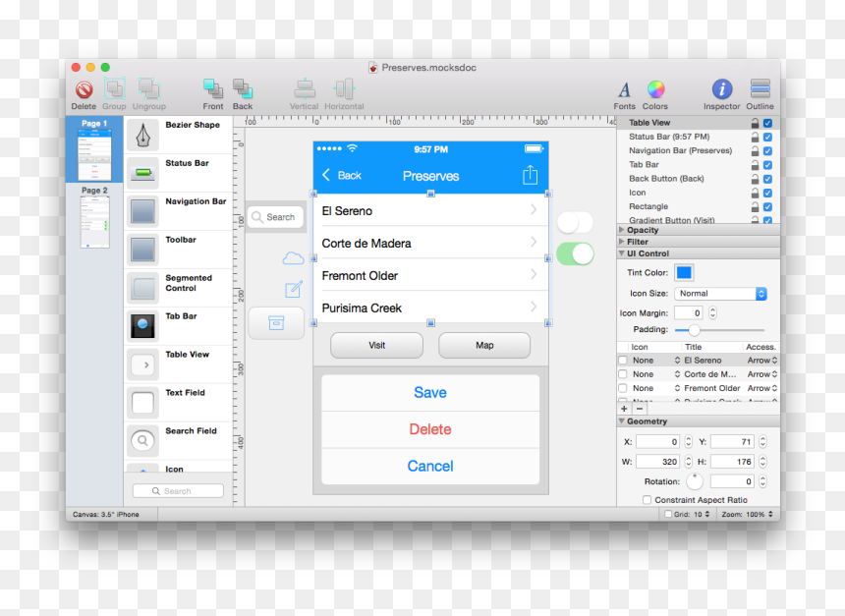Select the Toolbar library item
Viewport: 845px width, 616px height.
[x=180, y=251]
